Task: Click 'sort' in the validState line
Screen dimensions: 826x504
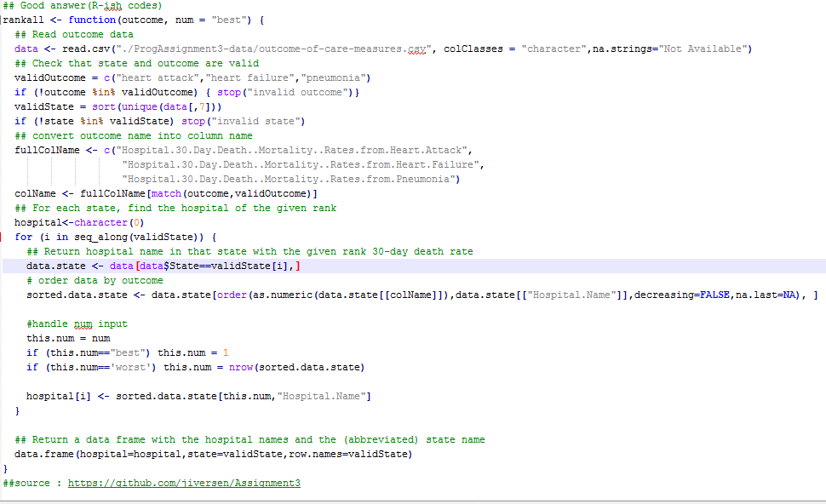Action: pyautogui.click(x=104, y=107)
